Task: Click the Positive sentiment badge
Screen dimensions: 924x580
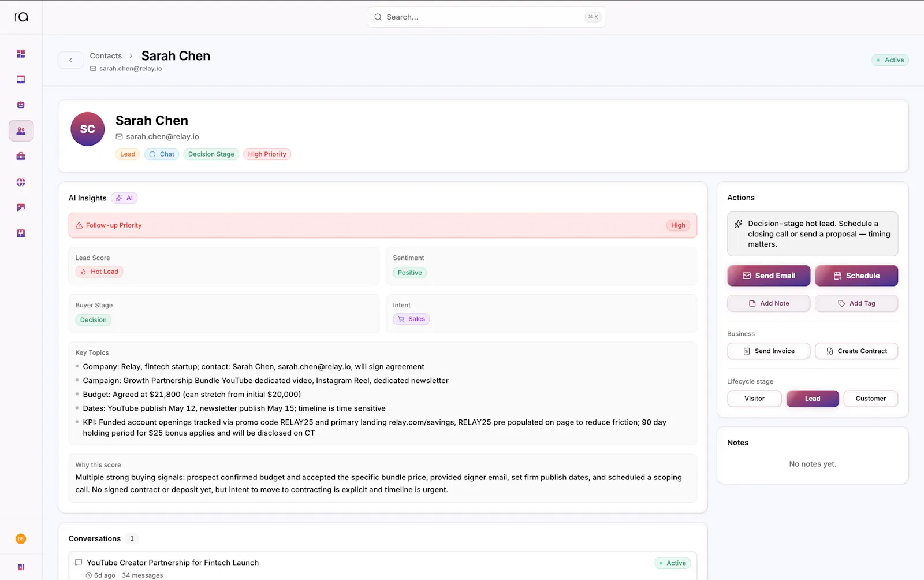Action: [x=409, y=273]
